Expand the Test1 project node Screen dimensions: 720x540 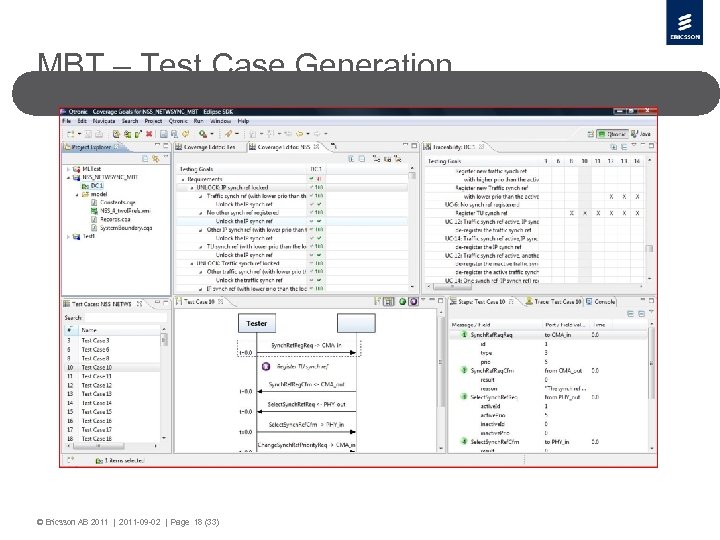pos(68,236)
